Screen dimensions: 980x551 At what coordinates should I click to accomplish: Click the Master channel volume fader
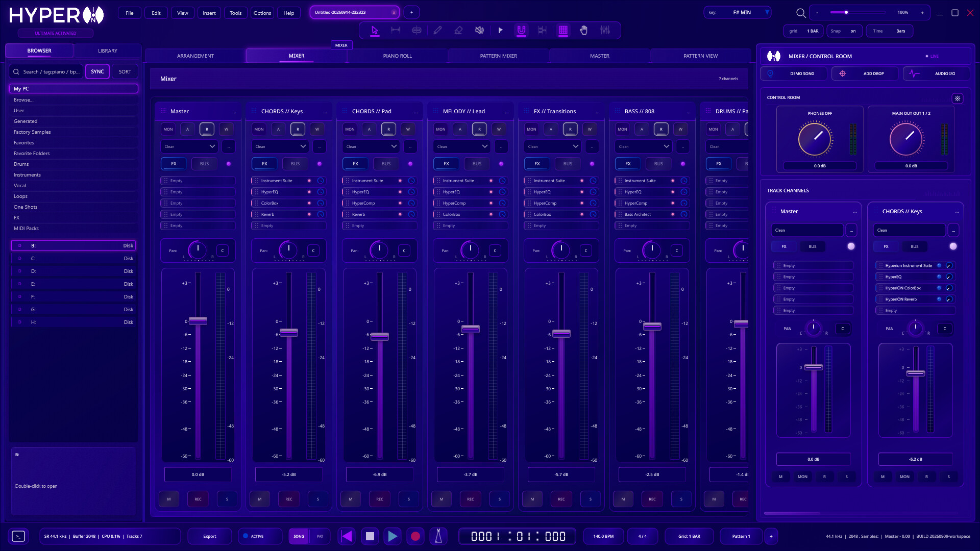(198, 321)
